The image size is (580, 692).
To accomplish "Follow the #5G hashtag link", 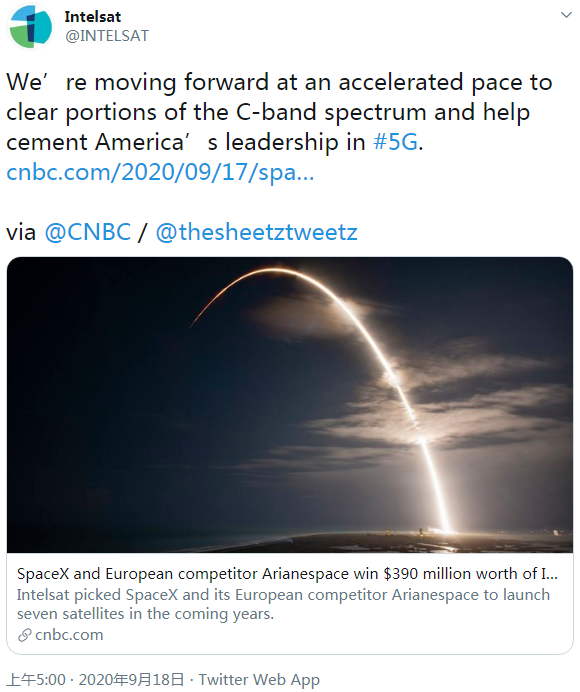I will 395,142.
